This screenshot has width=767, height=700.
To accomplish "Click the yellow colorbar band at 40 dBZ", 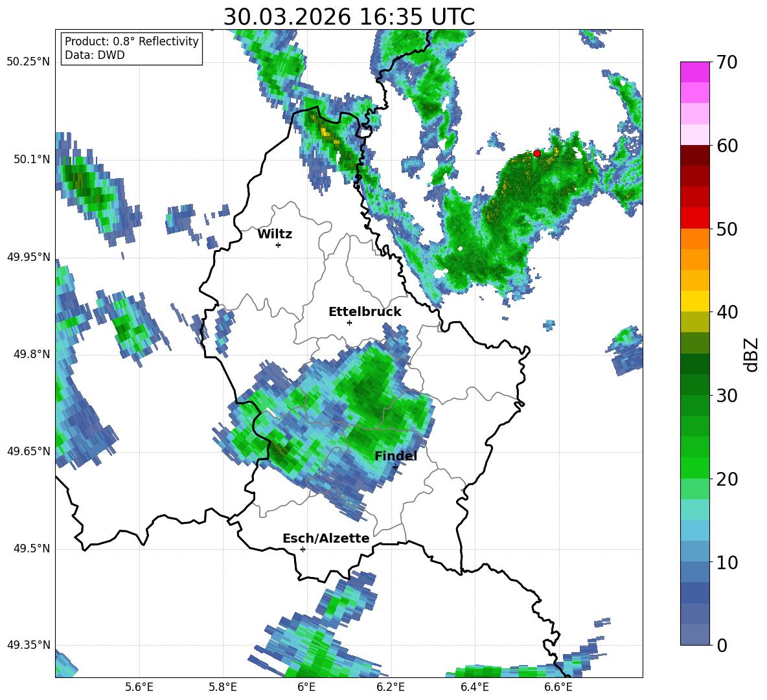I will click(694, 302).
